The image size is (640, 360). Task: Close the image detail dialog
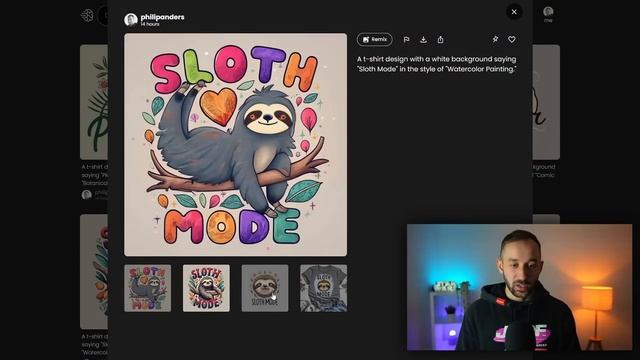click(x=514, y=12)
